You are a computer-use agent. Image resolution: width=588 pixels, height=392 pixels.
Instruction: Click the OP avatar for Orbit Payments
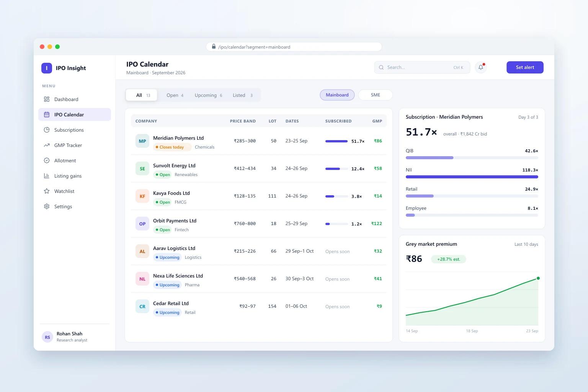(x=142, y=224)
